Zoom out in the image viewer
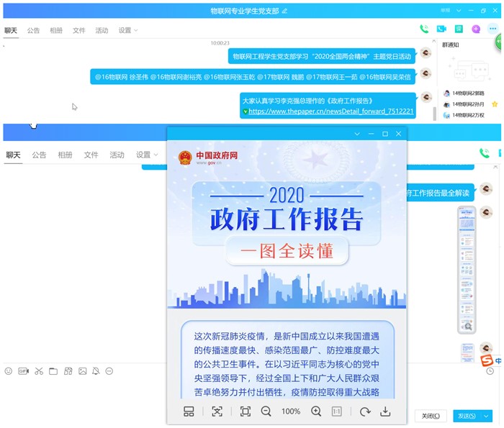 tap(266, 411)
